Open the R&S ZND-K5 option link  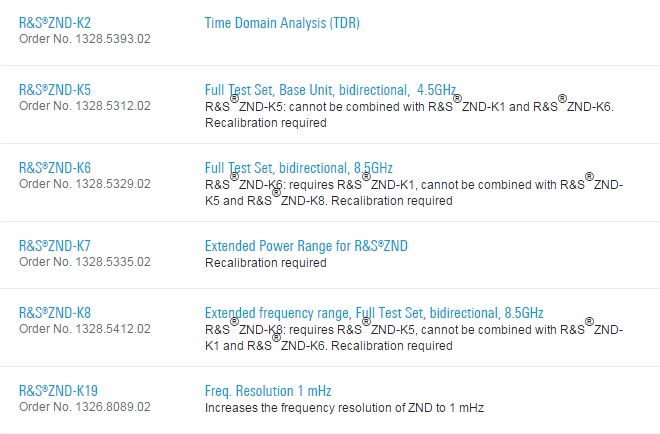pyautogui.click(x=54, y=90)
